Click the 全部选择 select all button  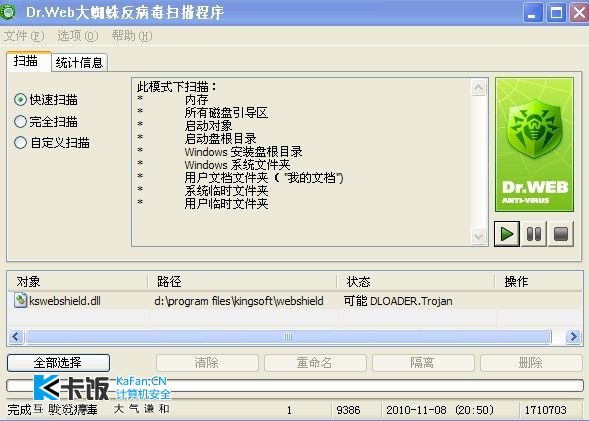(58, 363)
